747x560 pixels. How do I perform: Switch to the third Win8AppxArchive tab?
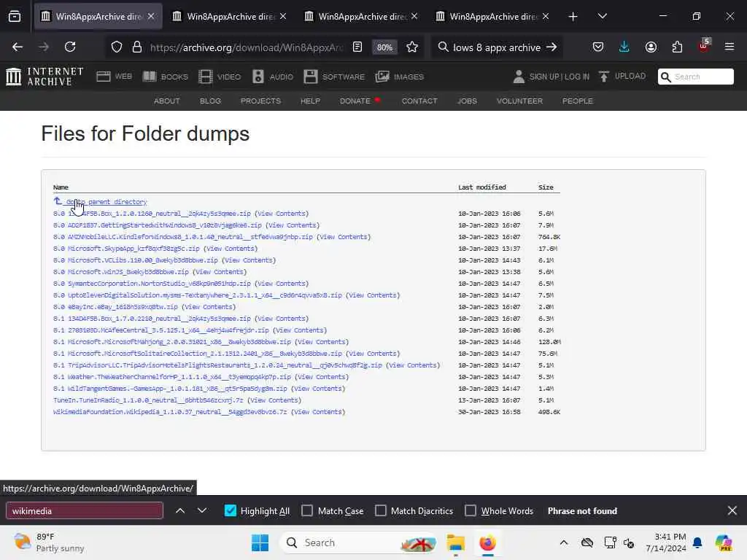click(362, 17)
